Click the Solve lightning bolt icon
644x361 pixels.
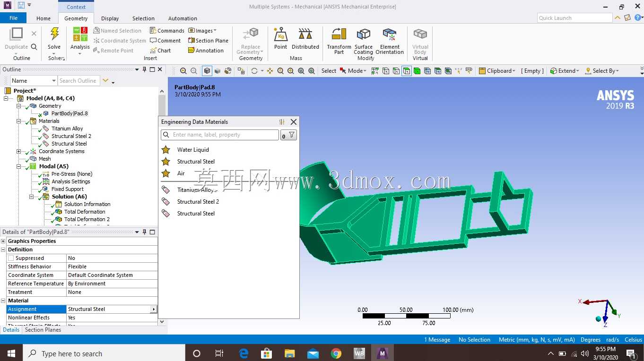[54, 34]
